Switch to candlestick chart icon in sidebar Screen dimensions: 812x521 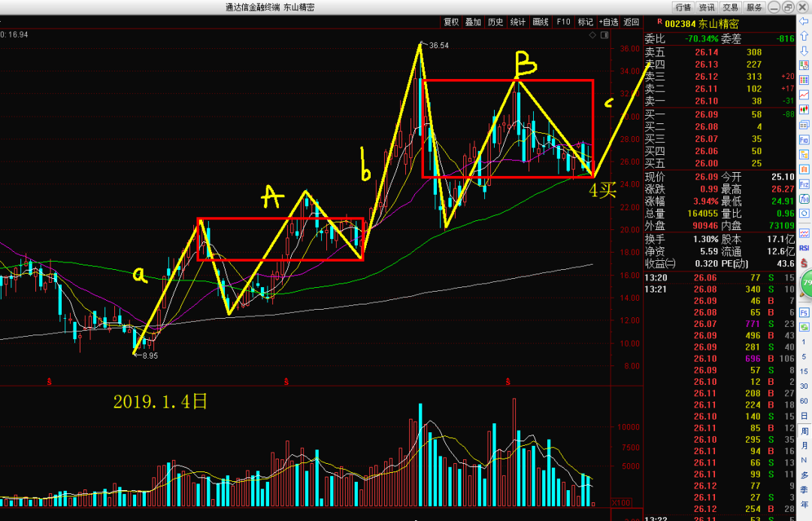pyautogui.click(x=804, y=110)
